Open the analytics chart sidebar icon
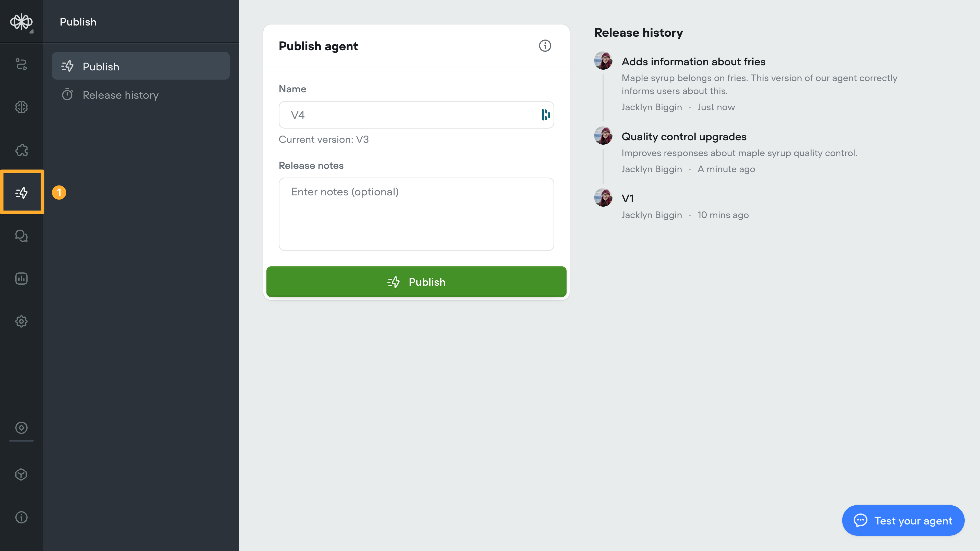Screen dimensions: 980x551 pyautogui.click(x=21, y=279)
